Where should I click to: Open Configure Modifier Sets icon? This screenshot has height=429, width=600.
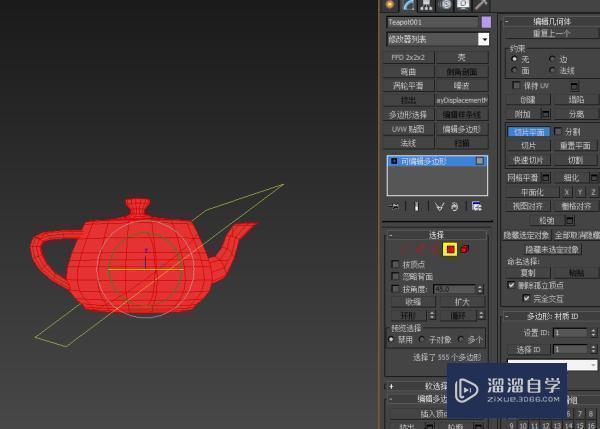(x=477, y=207)
